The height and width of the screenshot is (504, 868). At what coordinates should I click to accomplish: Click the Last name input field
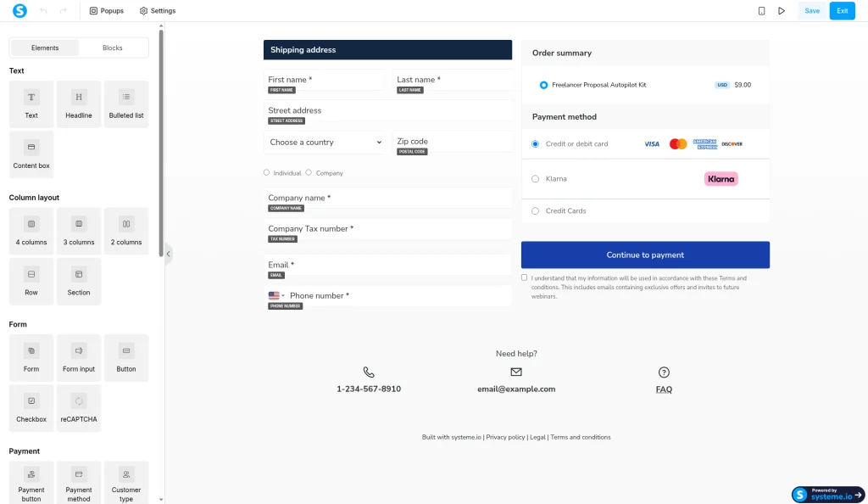(452, 80)
